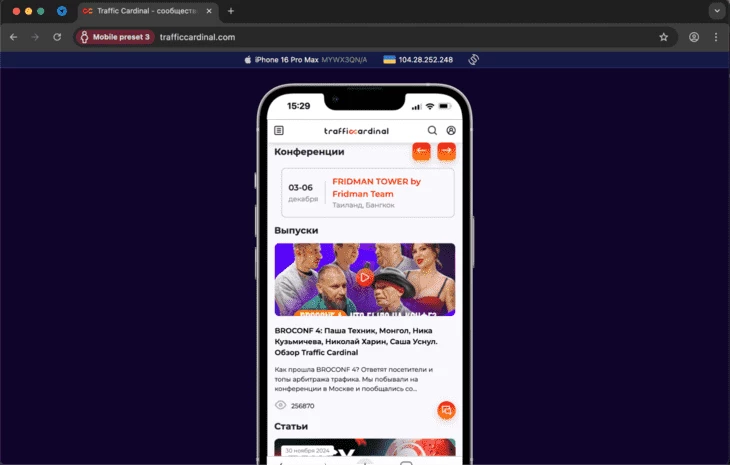Click the BROCONF 4 article description text

pyautogui.click(x=354, y=379)
